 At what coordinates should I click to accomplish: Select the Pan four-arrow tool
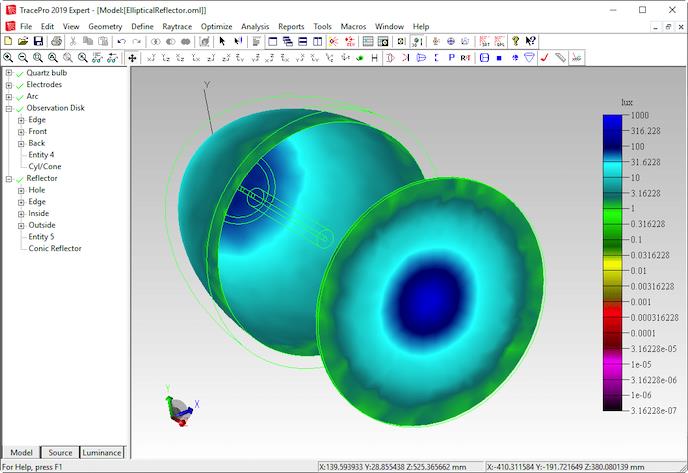[x=132, y=58]
